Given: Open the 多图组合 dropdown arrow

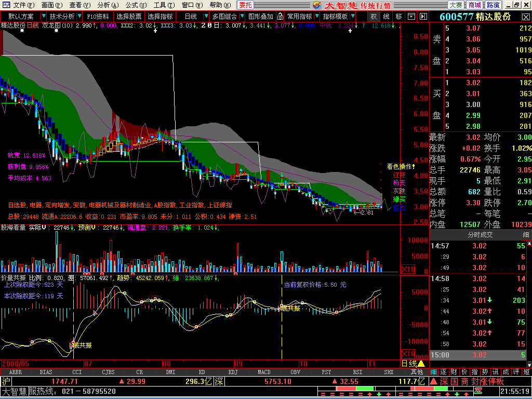Looking at the screenshot, I should click(242, 16).
